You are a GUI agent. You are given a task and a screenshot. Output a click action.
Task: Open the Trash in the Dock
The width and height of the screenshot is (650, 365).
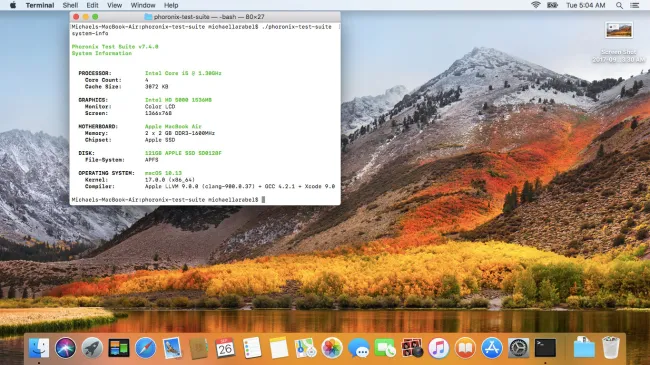click(611, 348)
